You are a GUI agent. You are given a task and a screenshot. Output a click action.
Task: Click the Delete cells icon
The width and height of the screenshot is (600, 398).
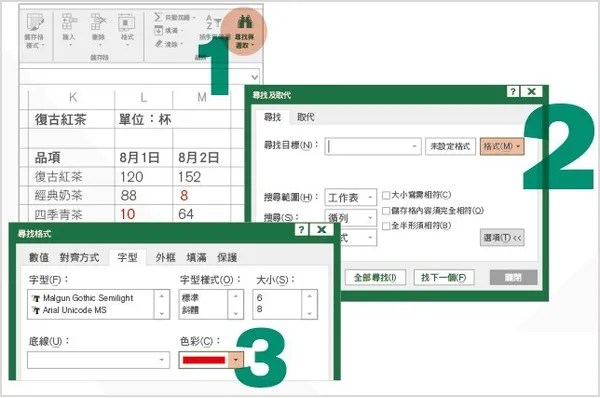point(98,21)
